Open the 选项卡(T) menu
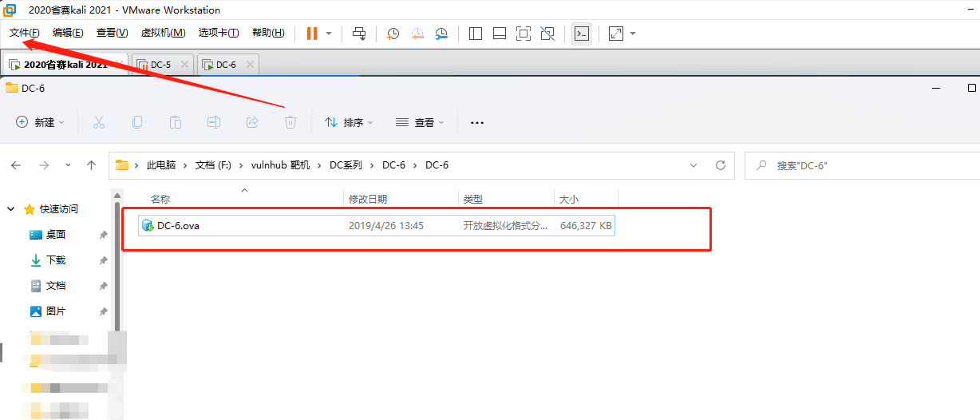 point(218,33)
